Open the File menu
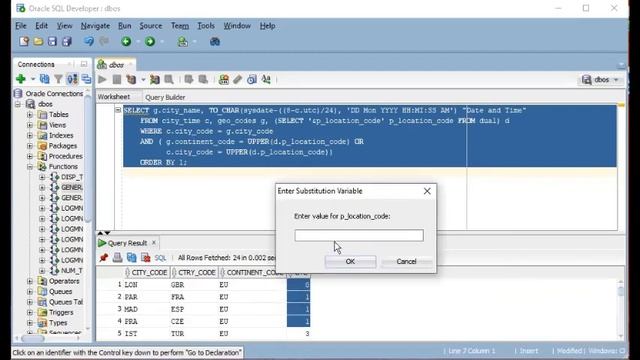 pyautogui.click(x=20, y=26)
